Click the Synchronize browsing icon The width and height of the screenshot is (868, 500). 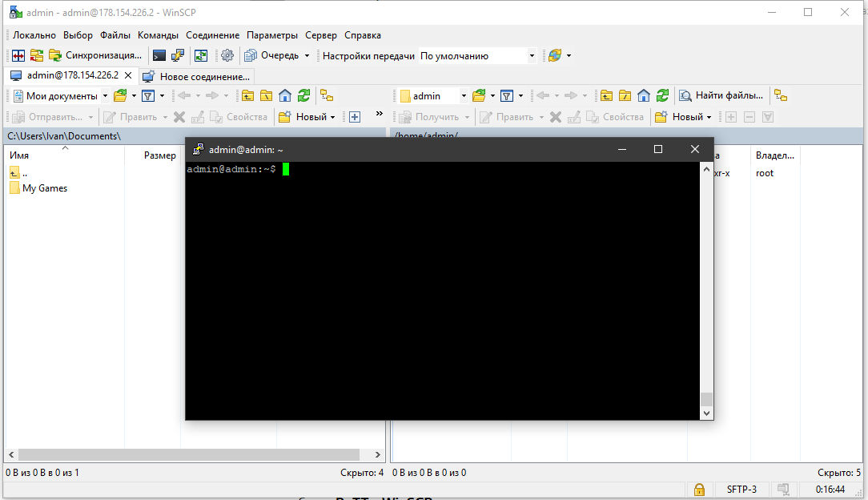click(x=37, y=55)
